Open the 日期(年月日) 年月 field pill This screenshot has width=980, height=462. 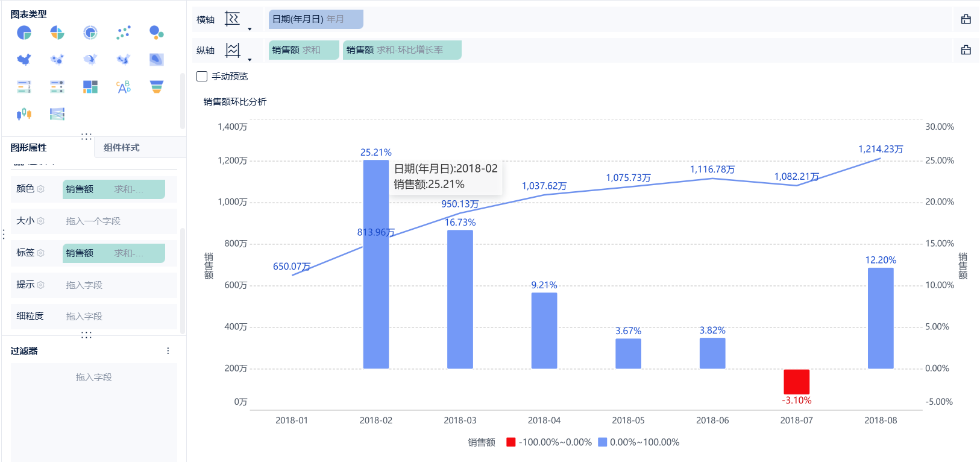pyautogui.click(x=316, y=19)
